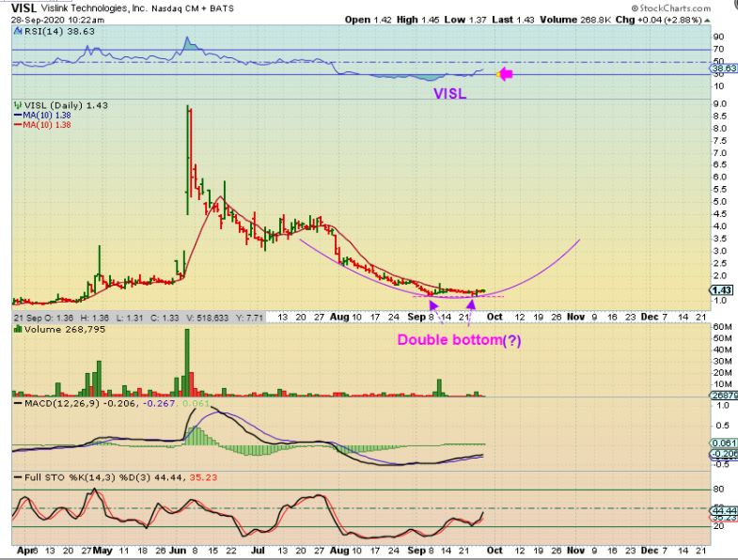Click the Jun label on bottom date axis
This screenshot has height=560, width=738.
coord(177,550)
